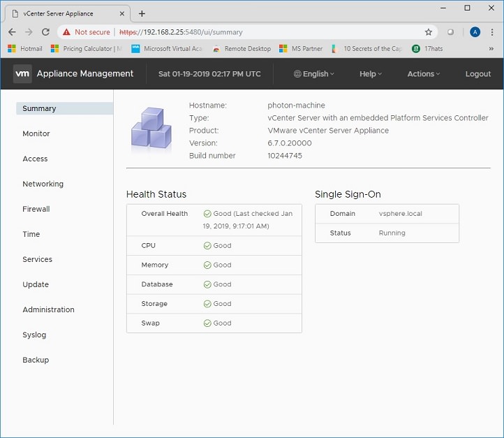Open the Syslog section
This screenshot has height=438, width=504.
pos(34,335)
